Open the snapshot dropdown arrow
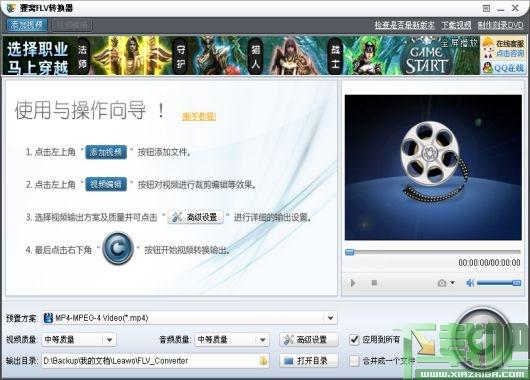Image resolution: width=530 pixels, height=380 pixels. pyautogui.click(x=452, y=283)
